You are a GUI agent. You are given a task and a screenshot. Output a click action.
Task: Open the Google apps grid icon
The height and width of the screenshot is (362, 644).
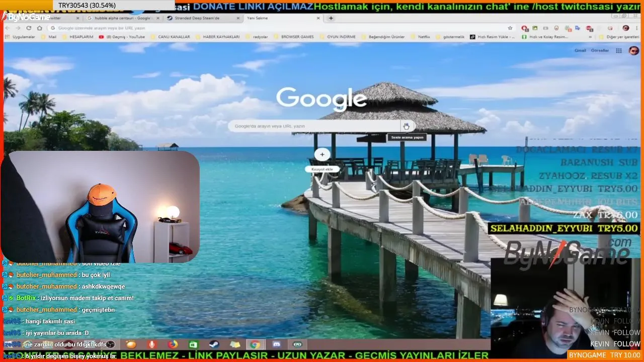(x=619, y=51)
